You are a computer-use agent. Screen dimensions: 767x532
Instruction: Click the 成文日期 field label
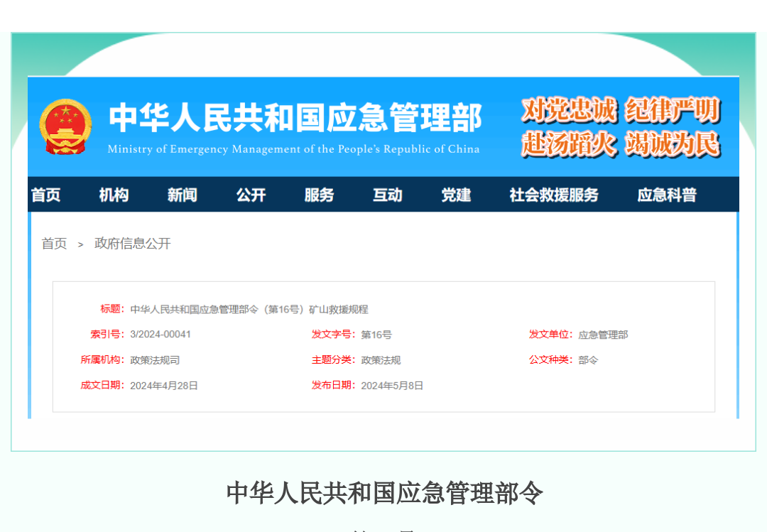[102, 385]
